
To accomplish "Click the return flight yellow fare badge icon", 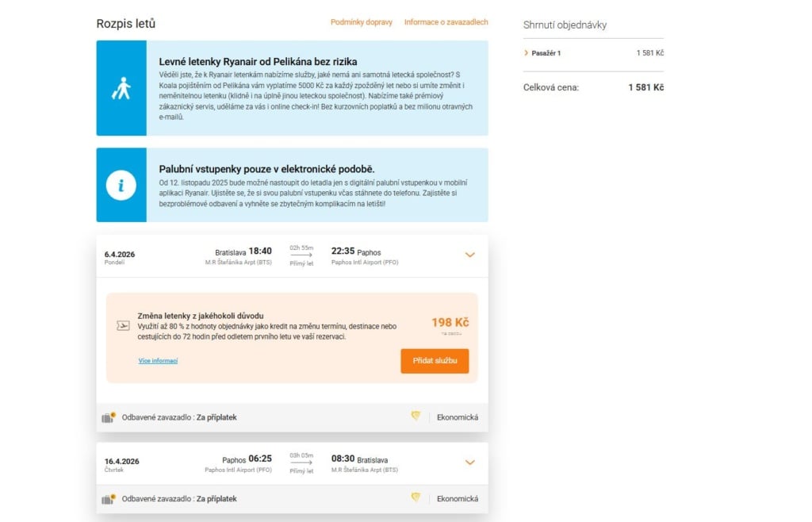I will (x=416, y=498).
